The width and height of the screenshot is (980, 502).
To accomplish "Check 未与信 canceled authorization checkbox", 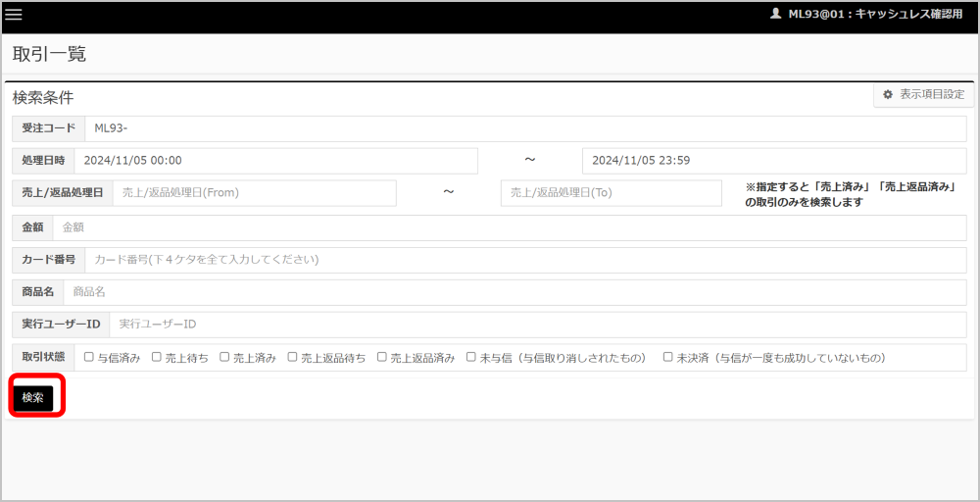I will coord(471,358).
